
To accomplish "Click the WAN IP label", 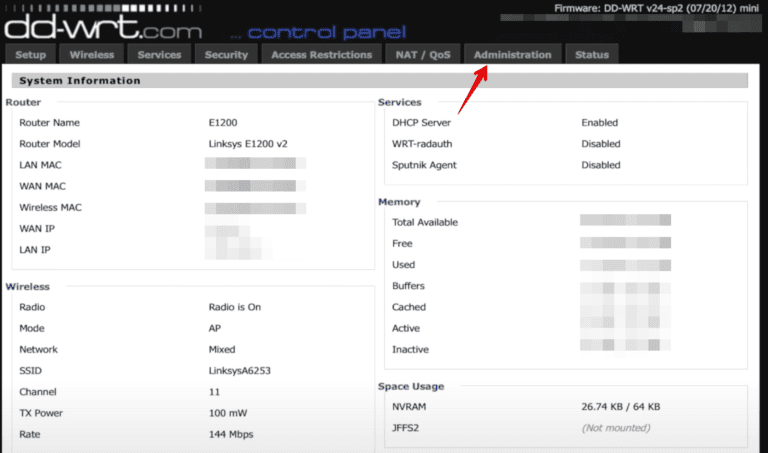I will point(37,228).
